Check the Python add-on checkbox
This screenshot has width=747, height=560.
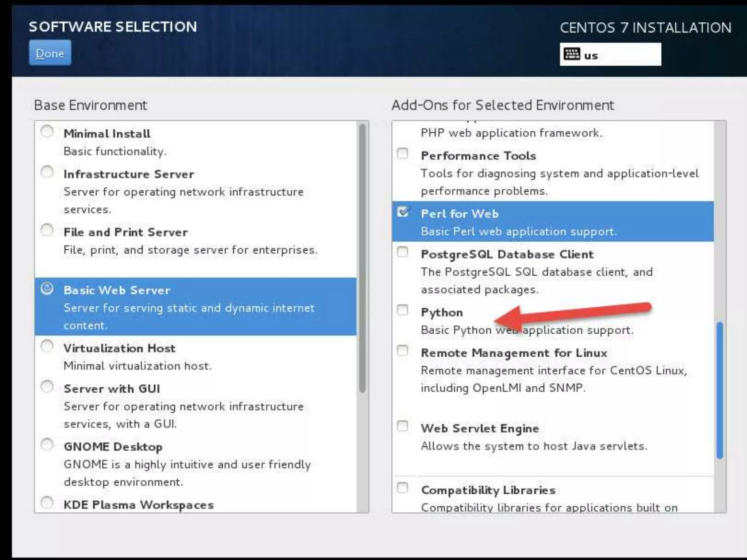402,310
